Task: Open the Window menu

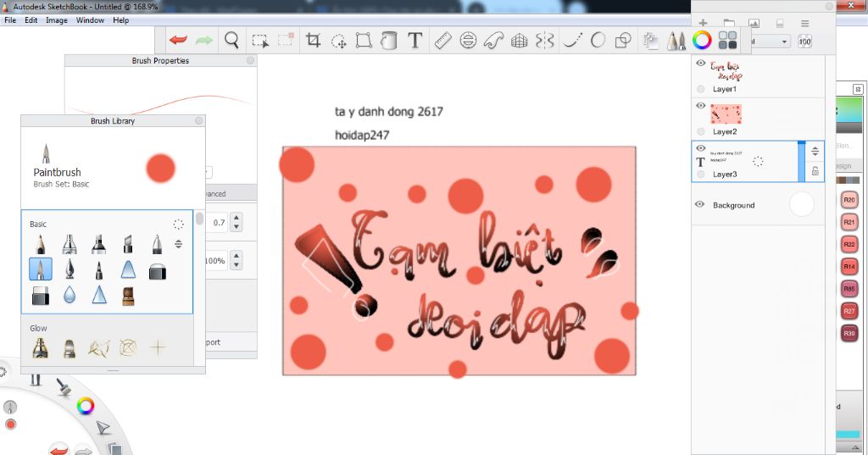Action: [90, 20]
